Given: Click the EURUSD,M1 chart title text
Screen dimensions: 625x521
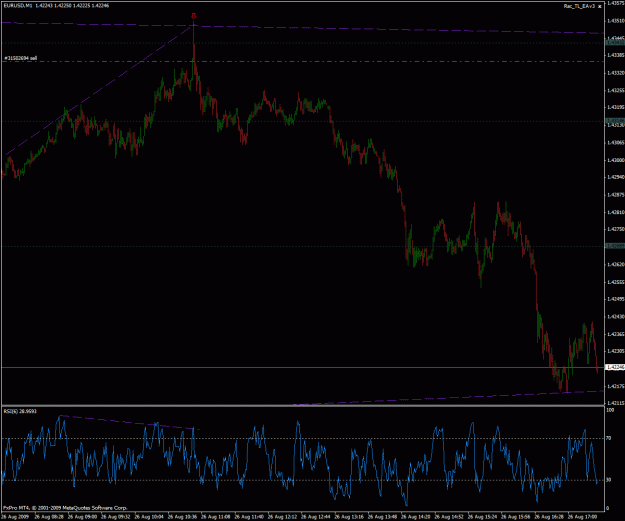Looking at the screenshot, I should (x=18, y=6).
